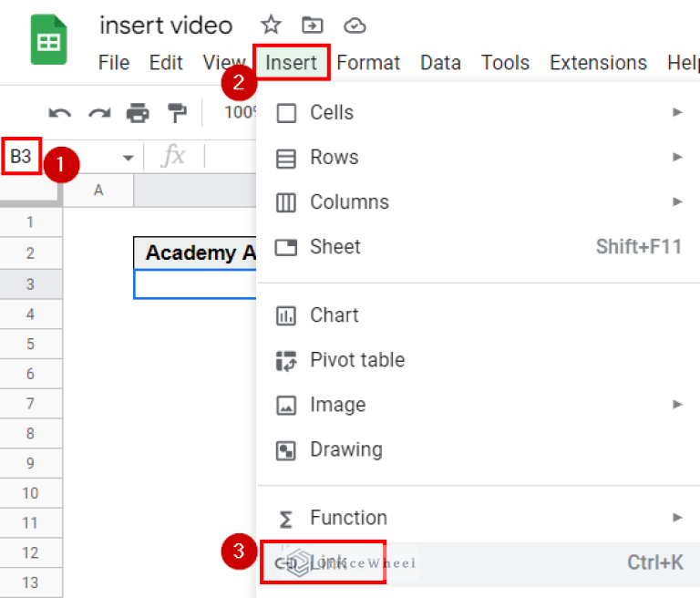
Task: Open the Data menu
Action: [440, 63]
